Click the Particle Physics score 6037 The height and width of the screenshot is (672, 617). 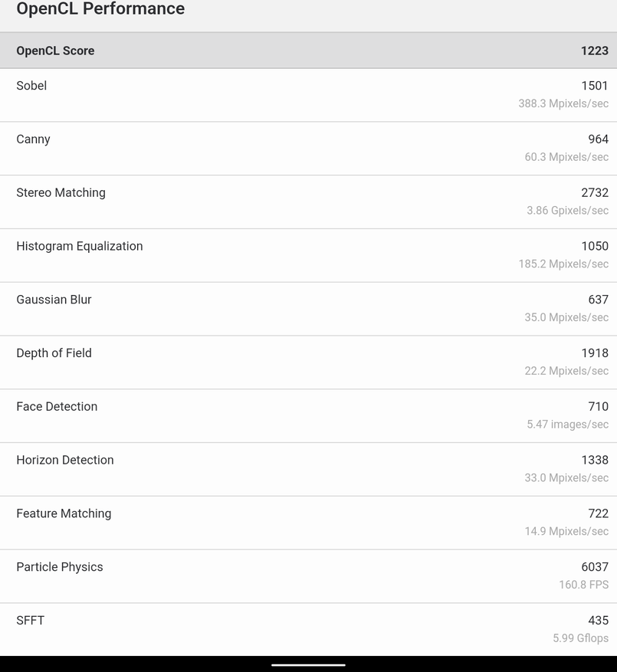pyautogui.click(x=595, y=567)
